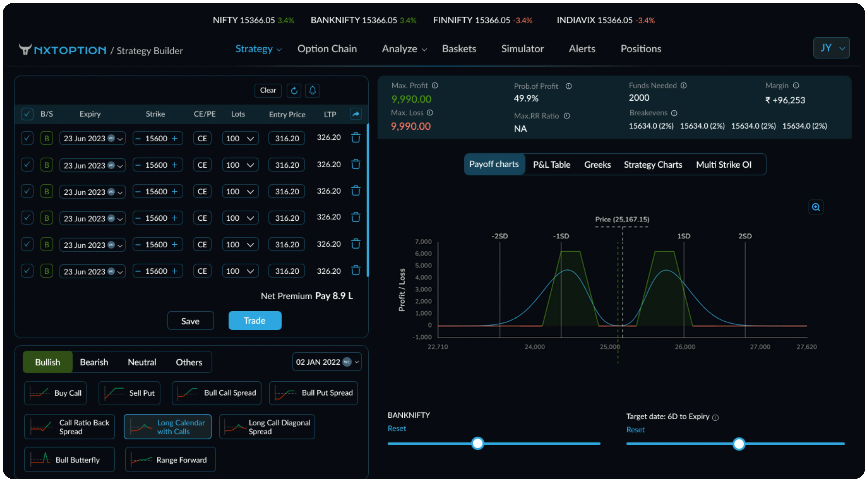Image resolution: width=868 pixels, height=483 pixels.
Task: Click the chart zoom magnifier icon
Action: pyautogui.click(x=816, y=207)
